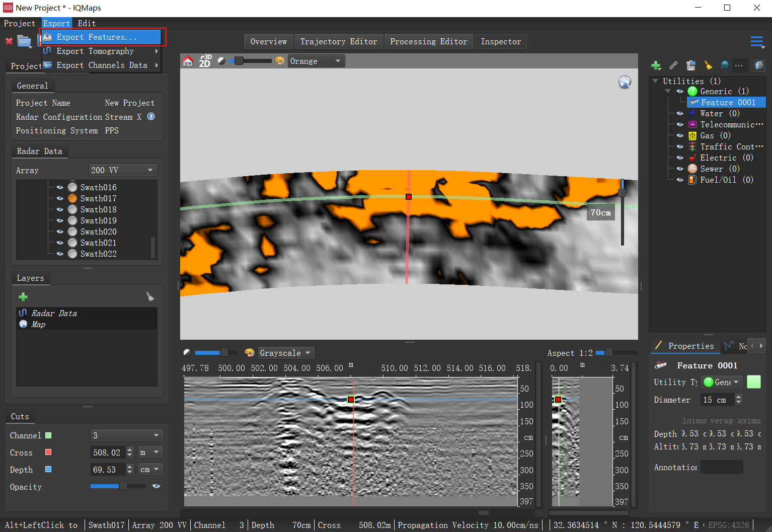Screen dimensions: 772x532
Task: Open the Processing Editor view
Action: point(429,41)
